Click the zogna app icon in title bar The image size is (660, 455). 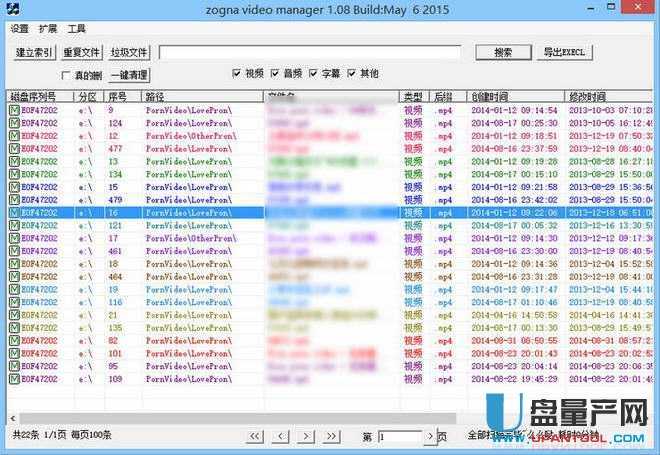(13, 8)
